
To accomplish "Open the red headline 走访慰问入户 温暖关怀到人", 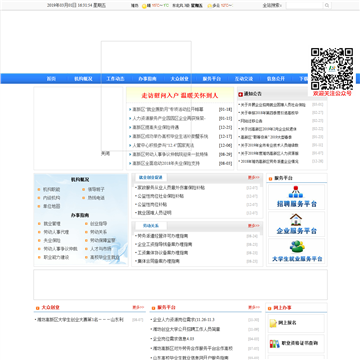I will (180, 96).
